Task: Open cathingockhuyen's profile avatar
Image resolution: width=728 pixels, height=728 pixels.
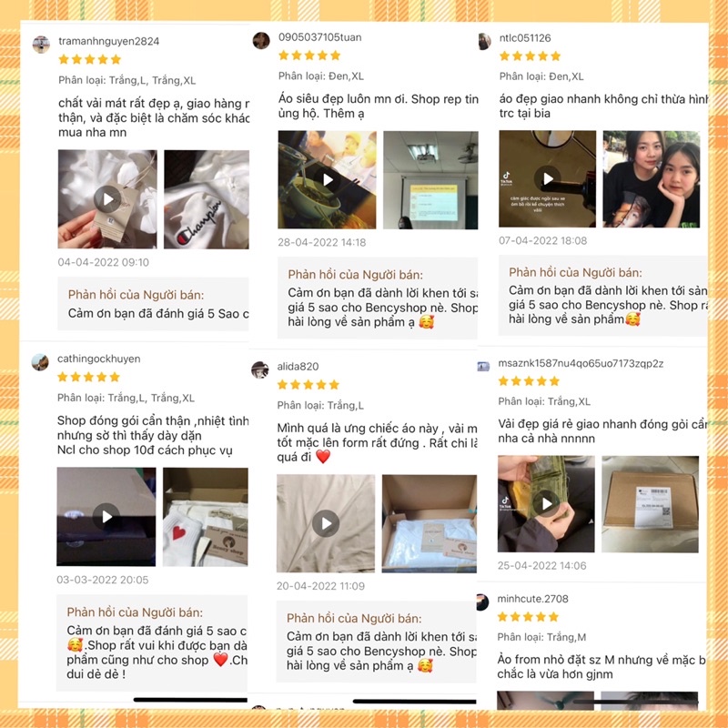Action: pyautogui.click(x=40, y=362)
